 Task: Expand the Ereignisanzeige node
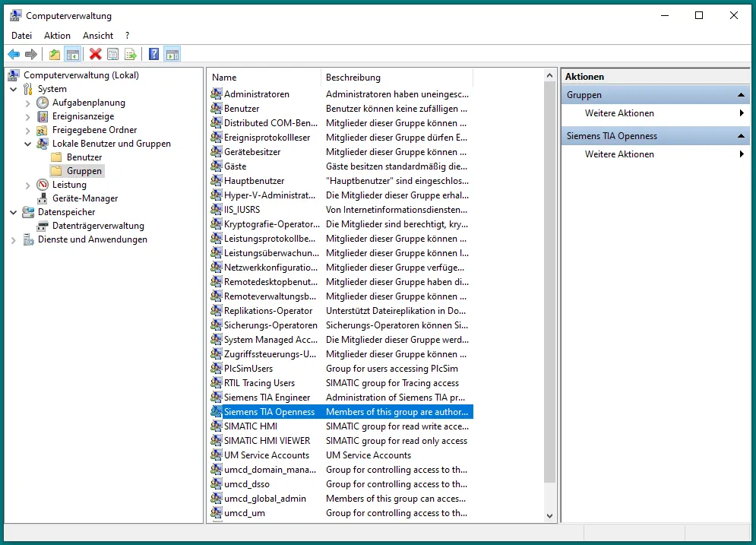tap(27, 117)
